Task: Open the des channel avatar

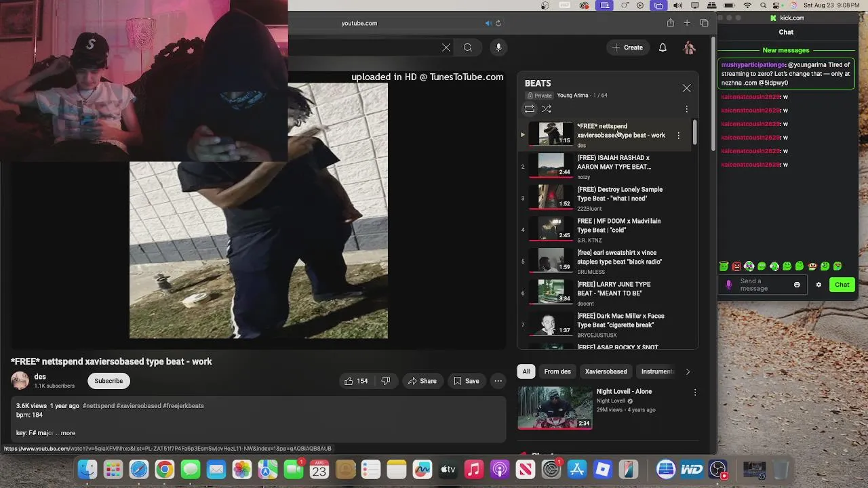Action: 20,381
